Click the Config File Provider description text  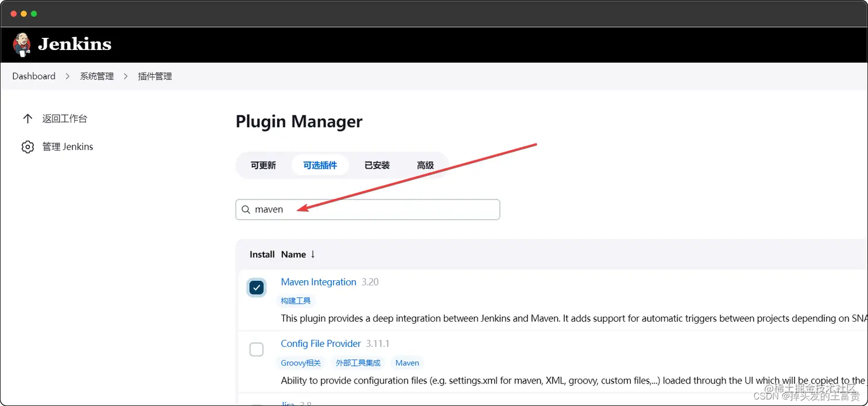coord(574,380)
